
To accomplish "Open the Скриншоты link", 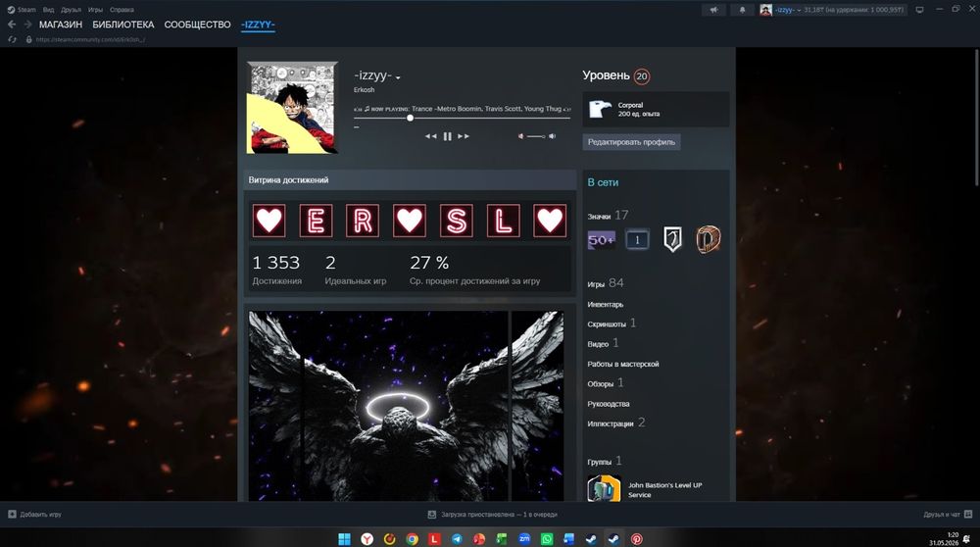I will click(x=607, y=323).
